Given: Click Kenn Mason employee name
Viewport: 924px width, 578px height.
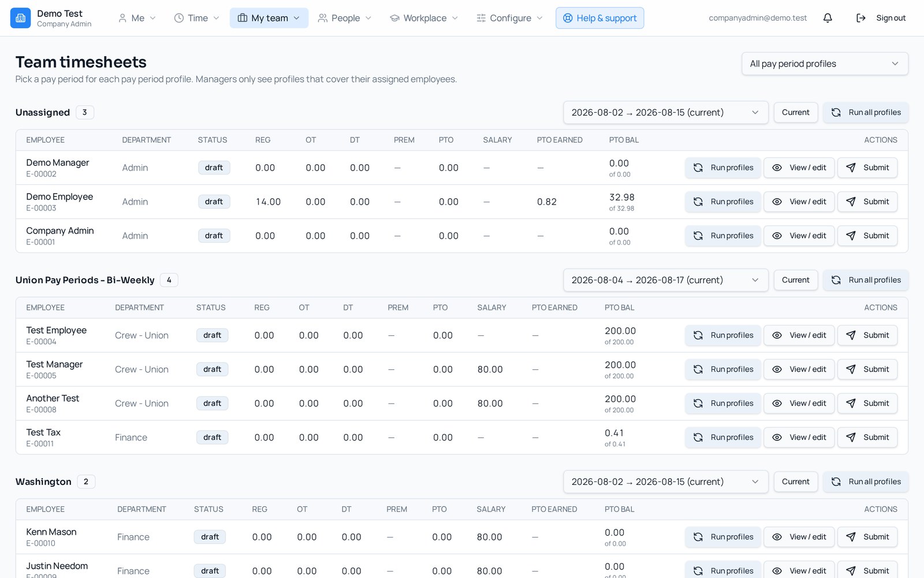Looking at the screenshot, I should pyautogui.click(x=51, y=532).
